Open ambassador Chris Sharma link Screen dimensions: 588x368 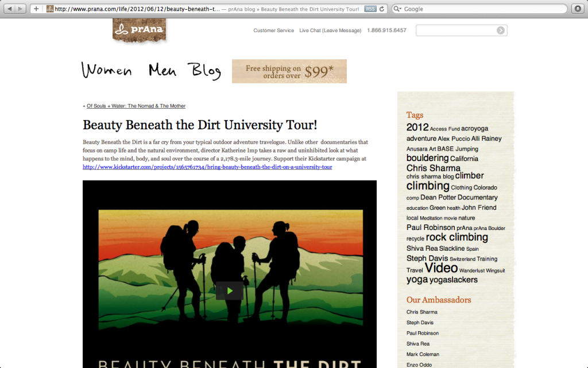[422, 312]
